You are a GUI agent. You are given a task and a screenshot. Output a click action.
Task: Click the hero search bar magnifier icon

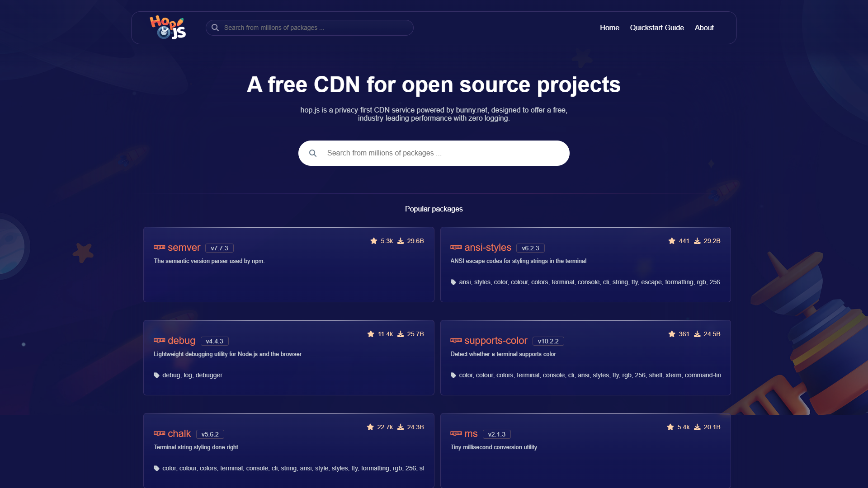[x=313, y=153]
